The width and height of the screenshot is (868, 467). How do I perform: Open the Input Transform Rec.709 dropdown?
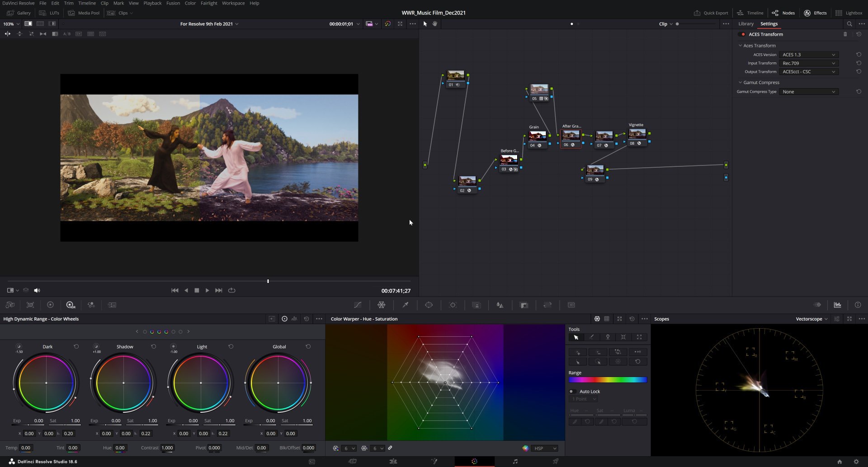[x=809, y=63]
